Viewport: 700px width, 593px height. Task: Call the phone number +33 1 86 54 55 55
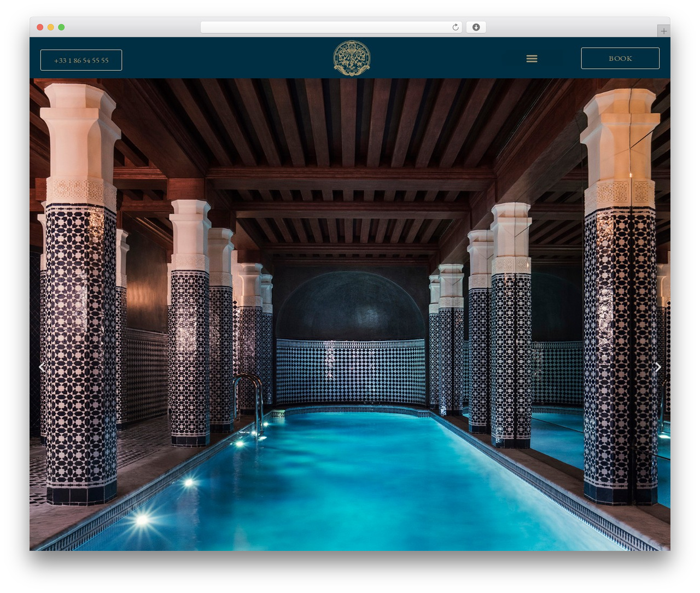coord(81,60)
